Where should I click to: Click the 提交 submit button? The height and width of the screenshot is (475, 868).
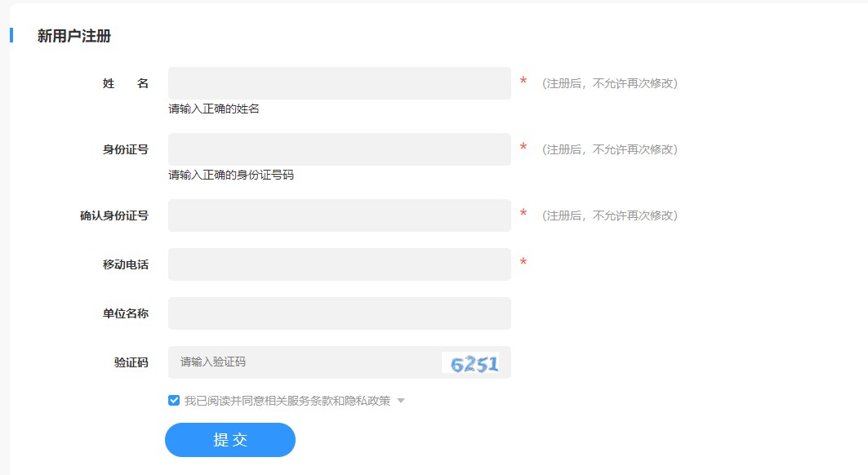[229, 440]
